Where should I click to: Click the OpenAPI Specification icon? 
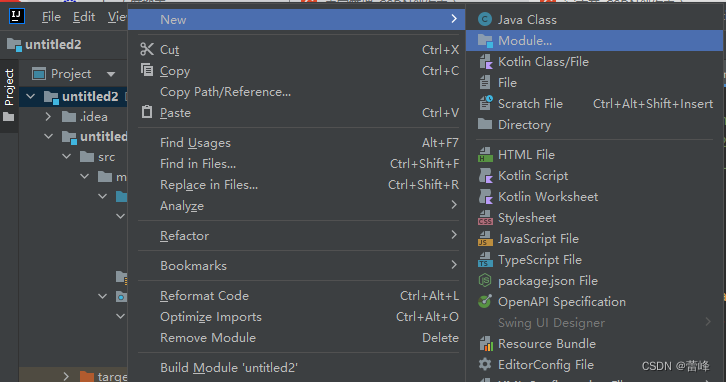485,301
